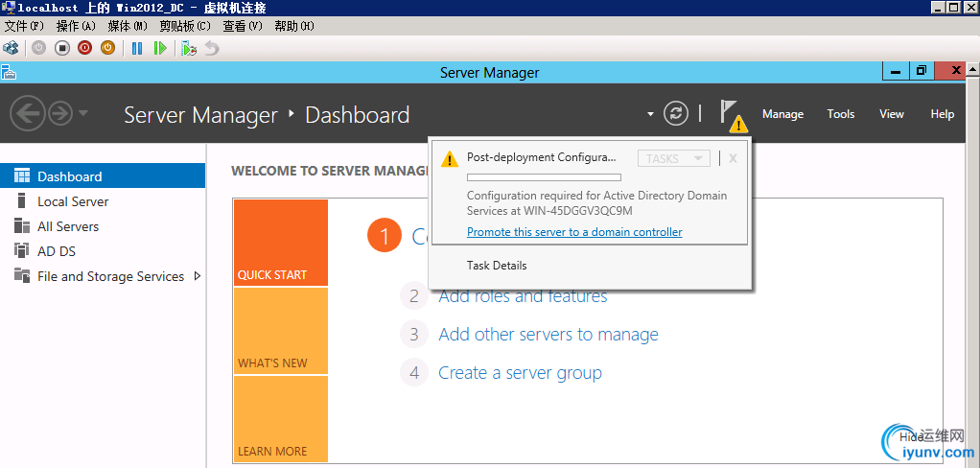This screenshot has height=468, width=980.
Task: Open the 操作(A) menu
Action: 76,26
